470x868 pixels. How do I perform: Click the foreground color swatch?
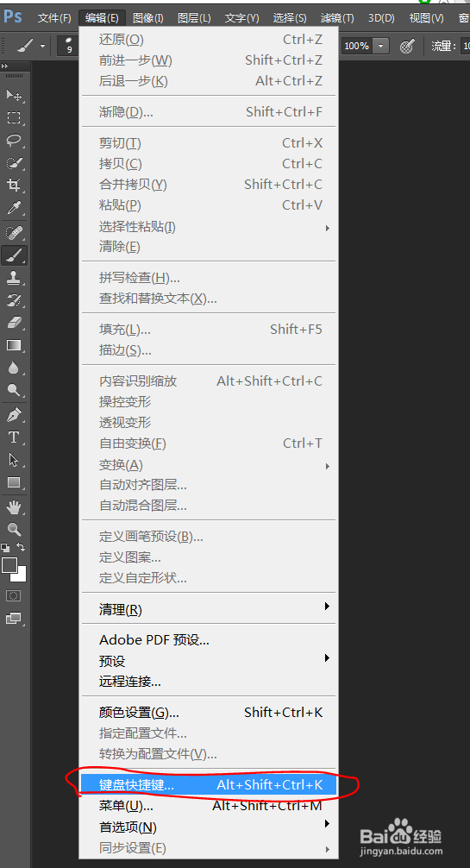(9, 565)
